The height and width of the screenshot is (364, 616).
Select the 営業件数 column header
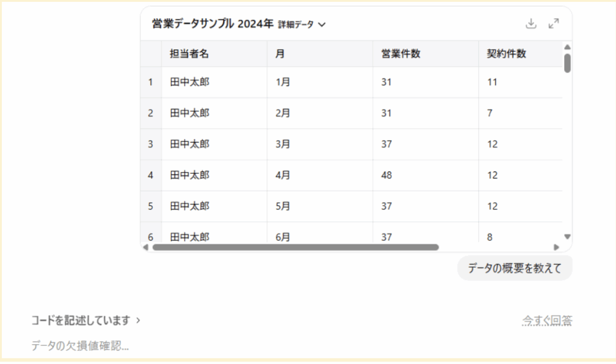401,54
